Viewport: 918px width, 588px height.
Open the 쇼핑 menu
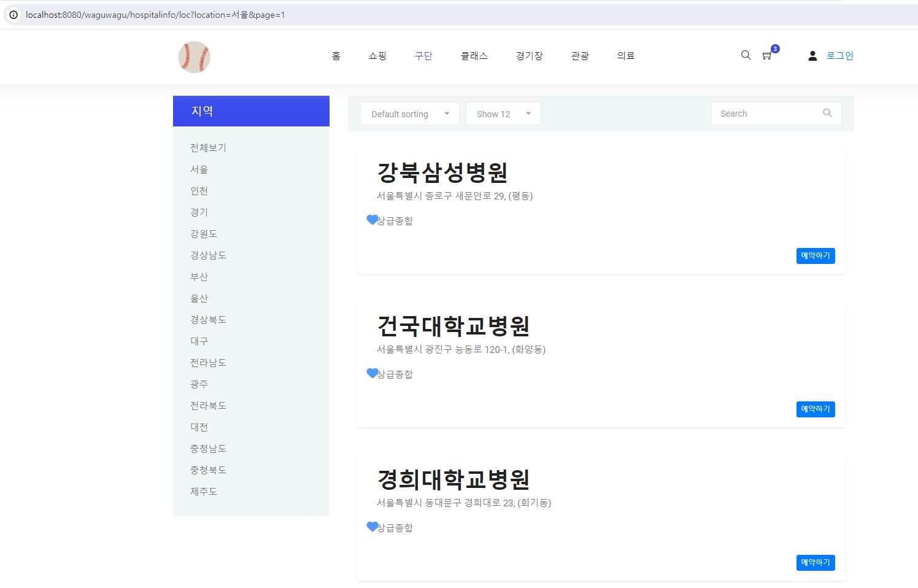[x=377, y=56]
